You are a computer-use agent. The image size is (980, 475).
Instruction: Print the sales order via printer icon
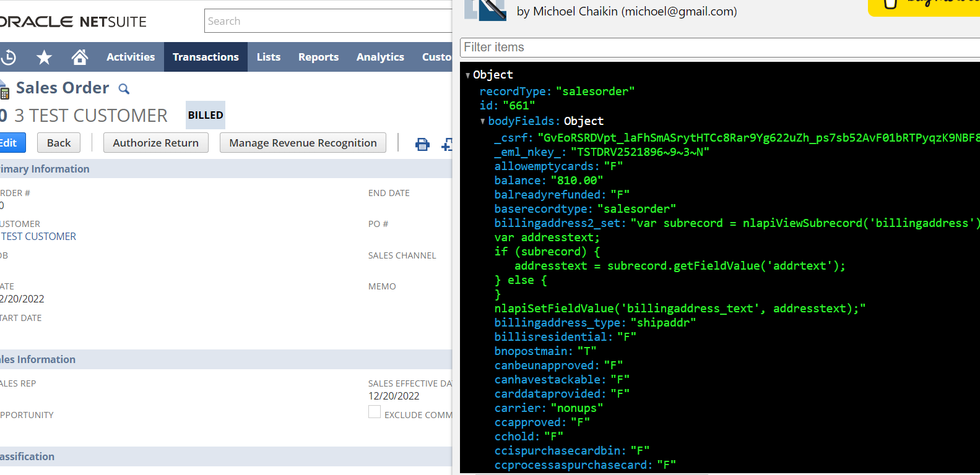(x=422, y=144)
